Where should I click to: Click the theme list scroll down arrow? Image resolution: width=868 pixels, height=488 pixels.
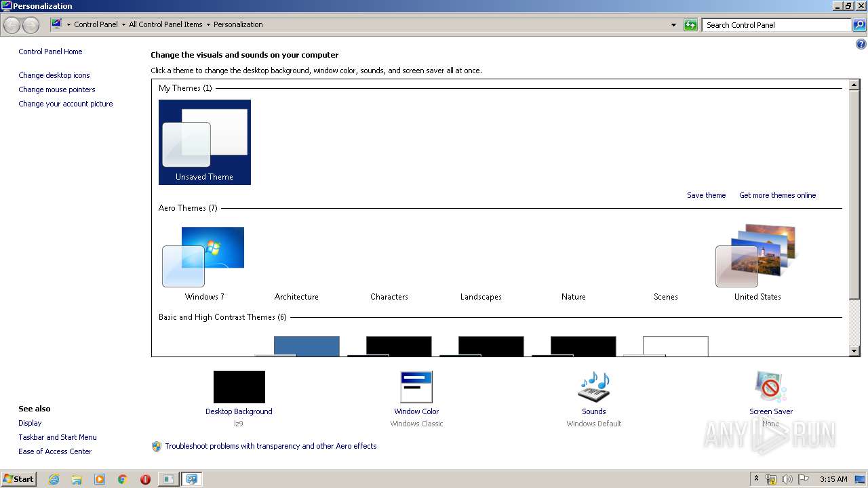[854, 351]
